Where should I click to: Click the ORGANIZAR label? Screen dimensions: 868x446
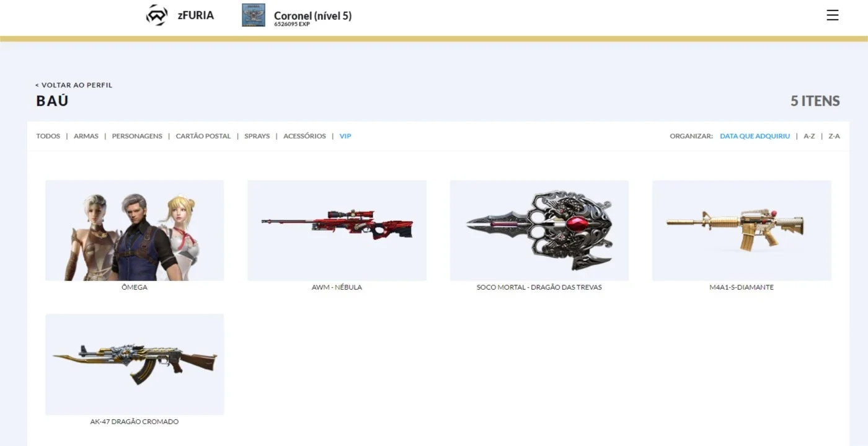(691, 136)
